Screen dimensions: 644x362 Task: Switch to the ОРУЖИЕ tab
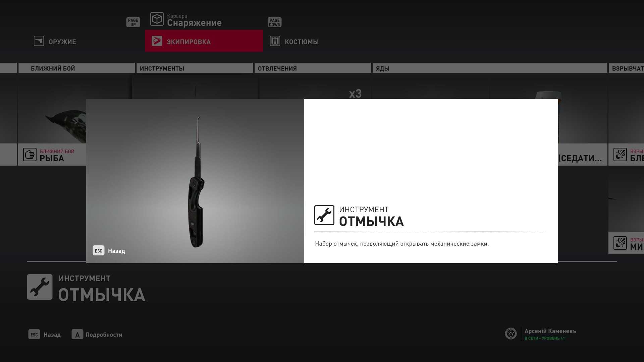tap(62, 42)
